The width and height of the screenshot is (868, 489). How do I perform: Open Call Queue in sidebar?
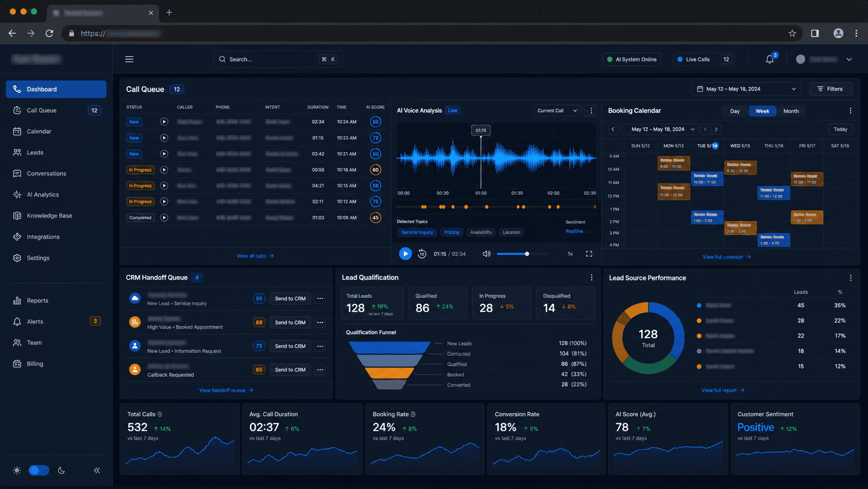pos(56,110)
